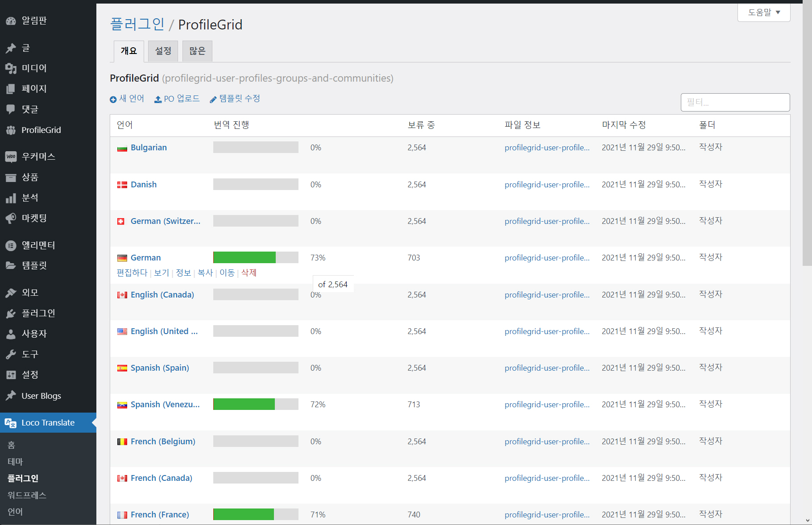Image resolution: width=812 pixels, height=525 pixels.
Task: Click the 글 posts pin icon
Action: 11,48
